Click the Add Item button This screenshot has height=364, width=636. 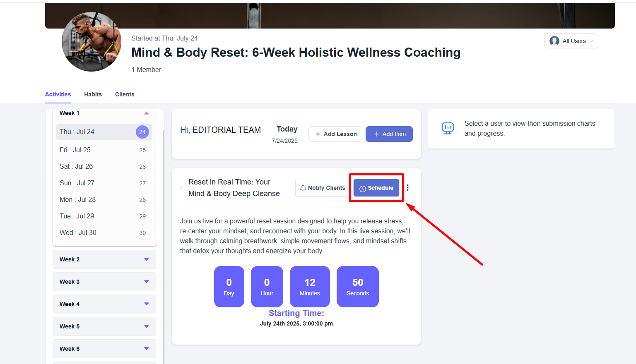pyautogui.click(x=389, y=134)
